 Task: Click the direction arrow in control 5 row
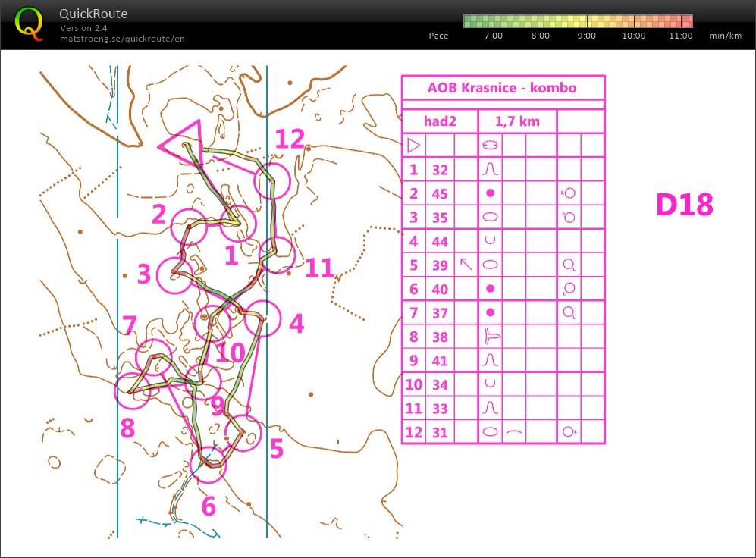coord(466,264)
